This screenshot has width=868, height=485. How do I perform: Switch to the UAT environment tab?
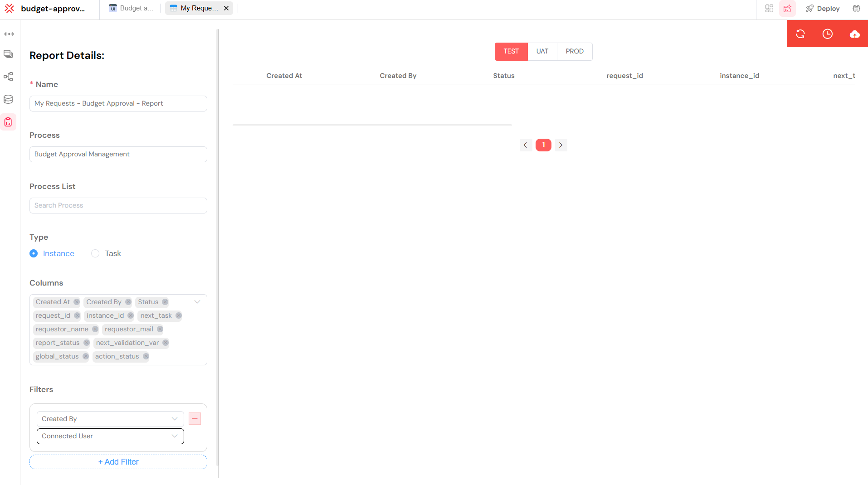point(542,51)
